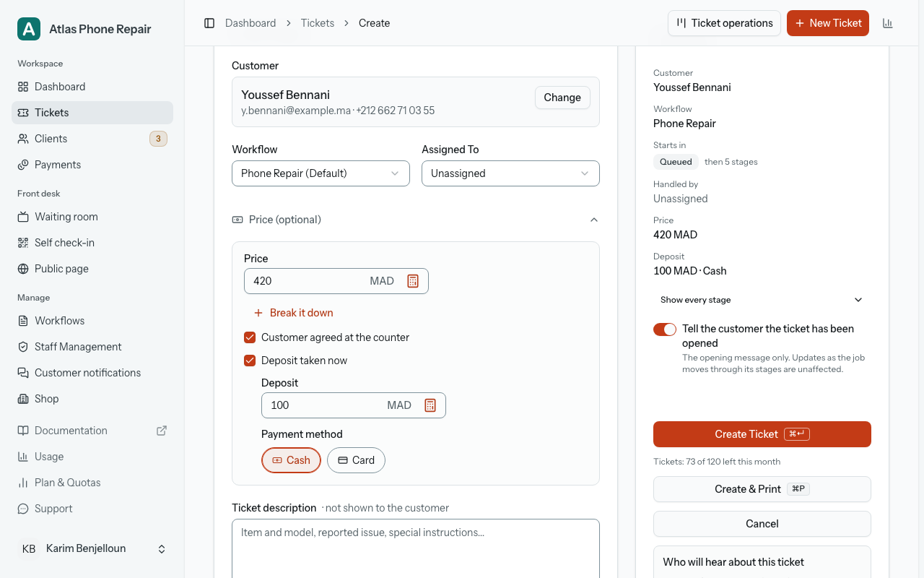Open Waiting room sidebar item
924x578 pixels.
(92, 217)
